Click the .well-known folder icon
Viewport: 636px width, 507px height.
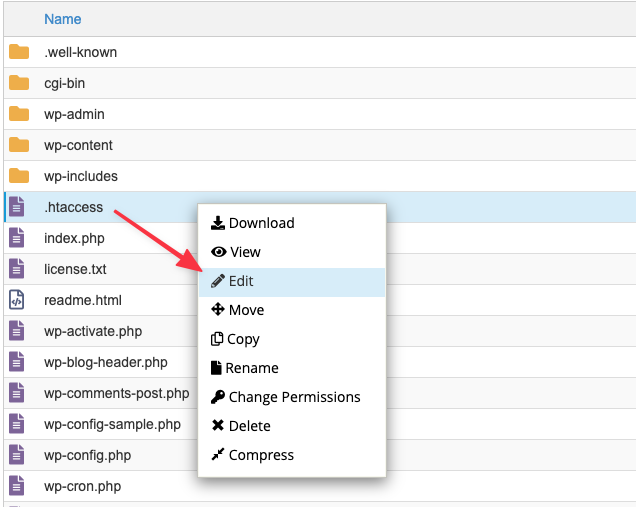tap(19, 52)
